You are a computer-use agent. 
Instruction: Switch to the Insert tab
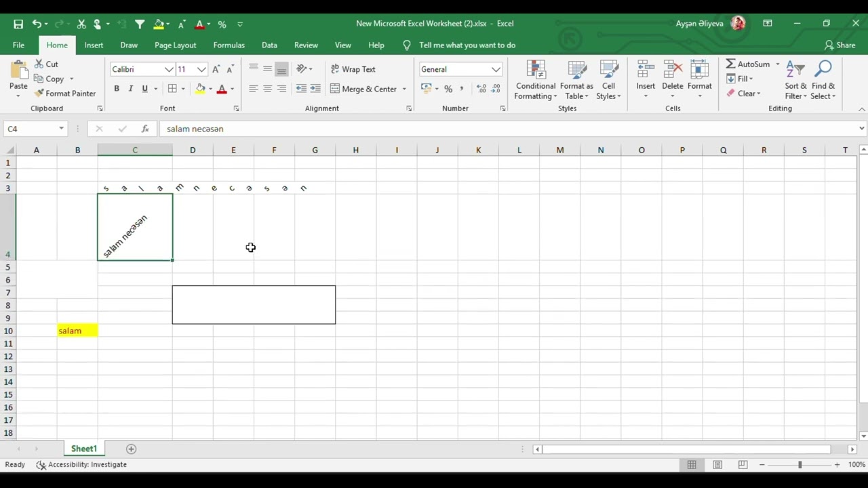pyautogui.click(x=94, y=45)
